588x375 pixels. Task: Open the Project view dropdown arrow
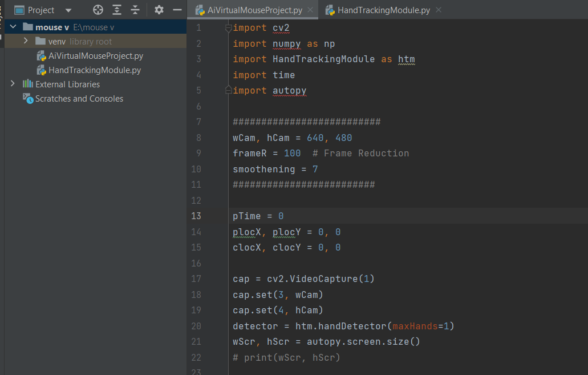pos(68,10)
